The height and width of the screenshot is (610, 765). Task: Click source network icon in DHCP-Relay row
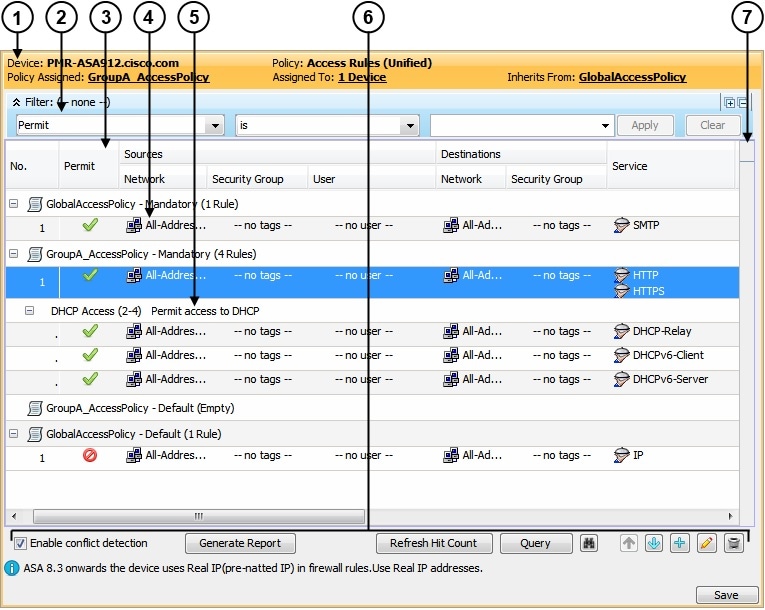[x=134, y=331]
